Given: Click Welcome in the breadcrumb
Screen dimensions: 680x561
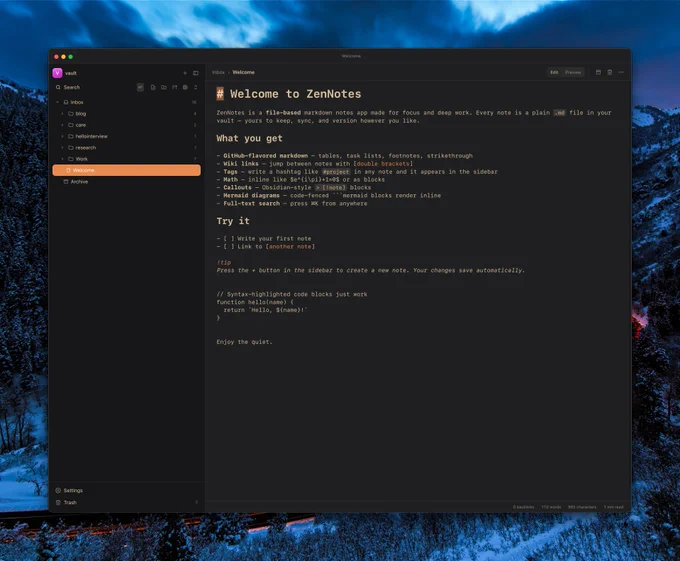Looking at the screenshot, I should coord(243,72).
